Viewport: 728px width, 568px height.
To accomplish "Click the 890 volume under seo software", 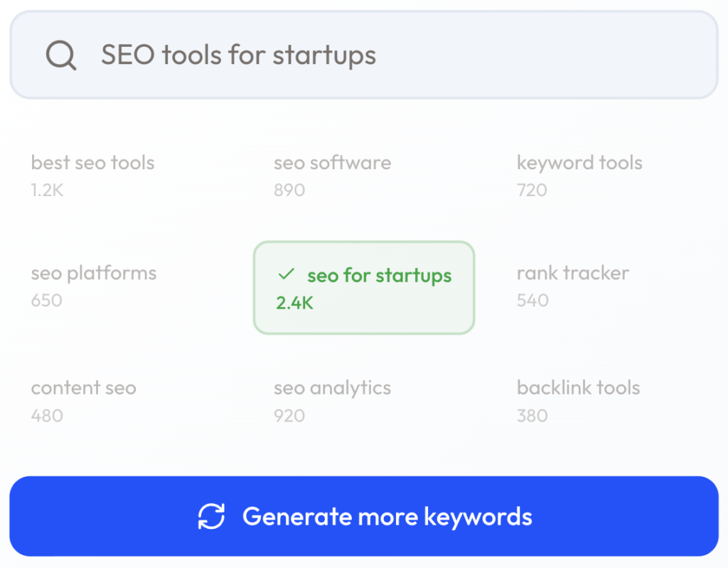I will click(x=289, y=190).
